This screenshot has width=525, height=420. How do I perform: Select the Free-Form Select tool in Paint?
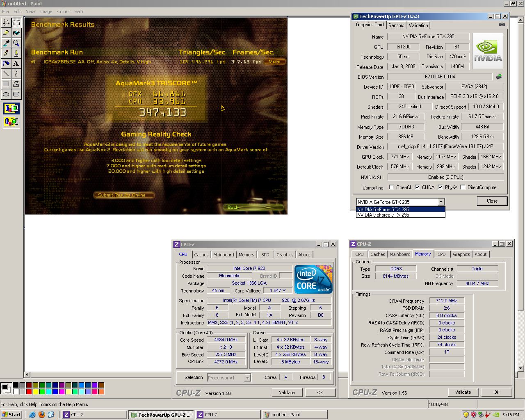tap(6, 23)
